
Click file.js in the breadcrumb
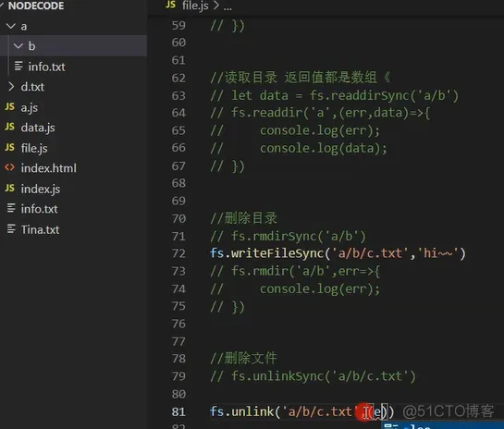tap(195, 6)
